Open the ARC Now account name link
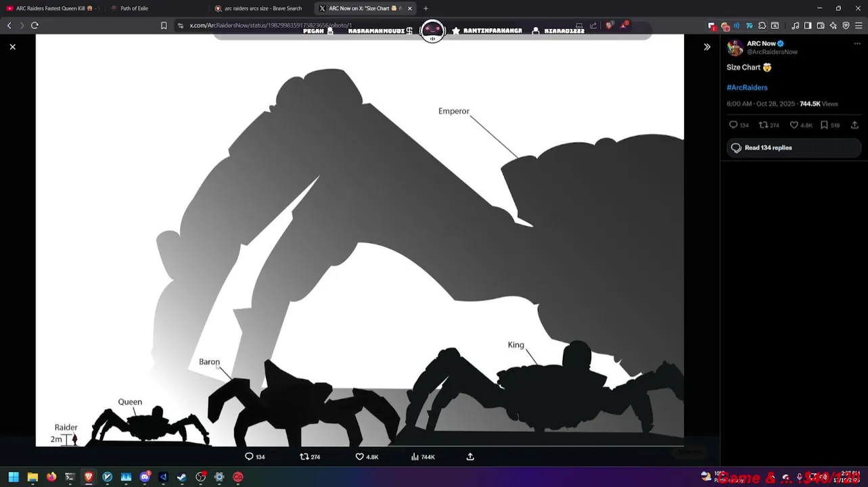This screenshot has height=487, width=868. pyautogui.click(x=761, y=43)
